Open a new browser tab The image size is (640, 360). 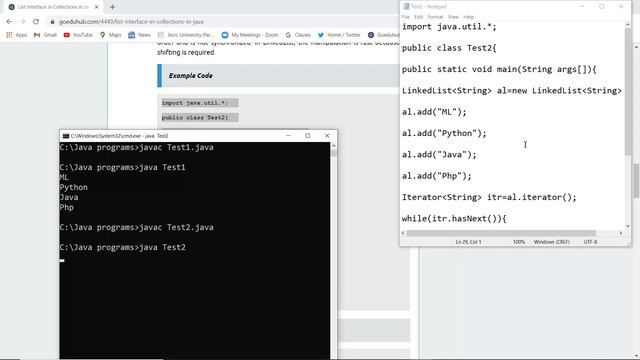(x=112, y=7)
